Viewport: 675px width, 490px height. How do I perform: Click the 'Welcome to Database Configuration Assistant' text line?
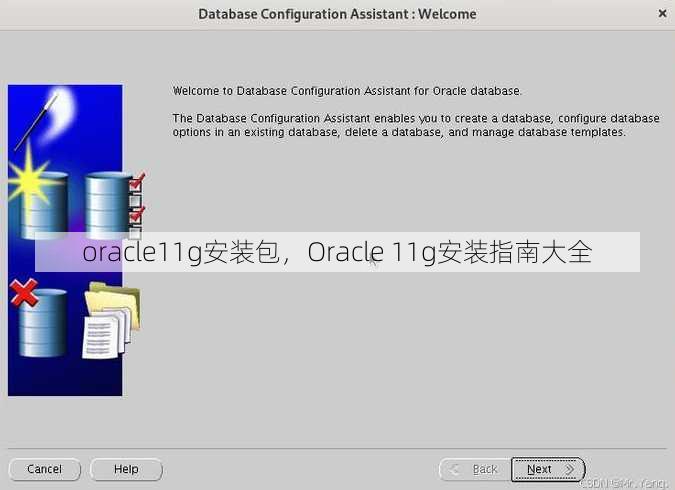pos(347,91)
